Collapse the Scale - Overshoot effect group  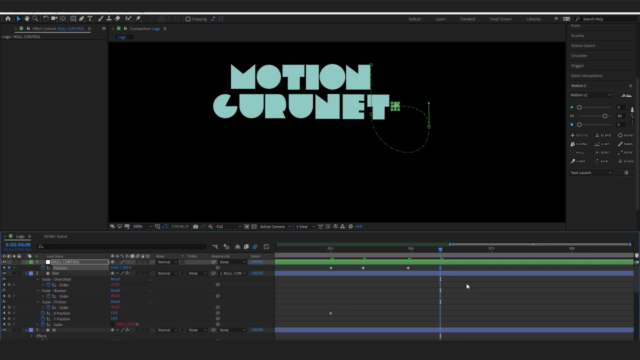pyautogui.click(x=38, y=280)
